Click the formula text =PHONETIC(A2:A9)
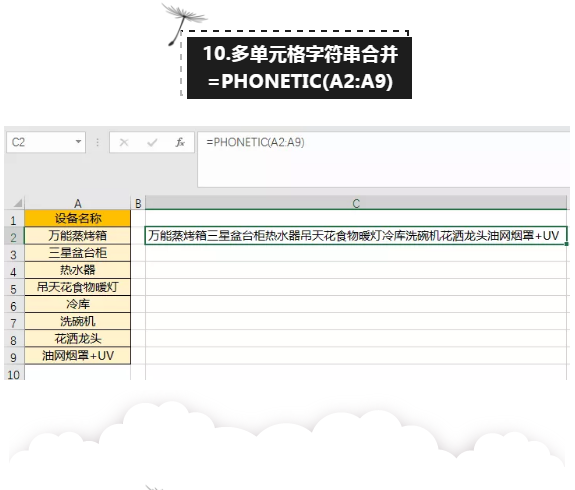 (255, 142)
